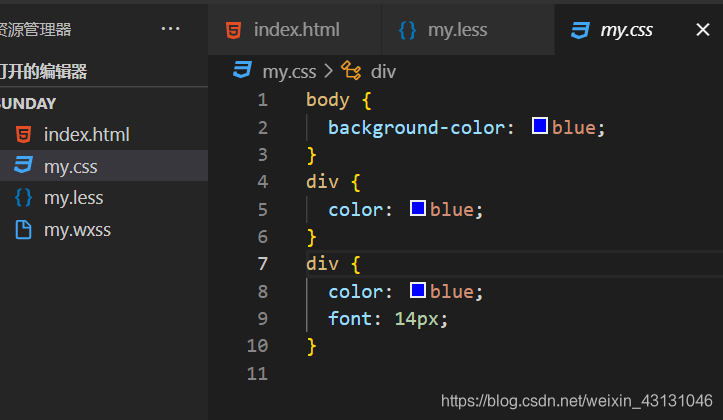Click CSS file icon in breadcrumb
This screenshot has height=420, width=723.
(x=242, y=71)
